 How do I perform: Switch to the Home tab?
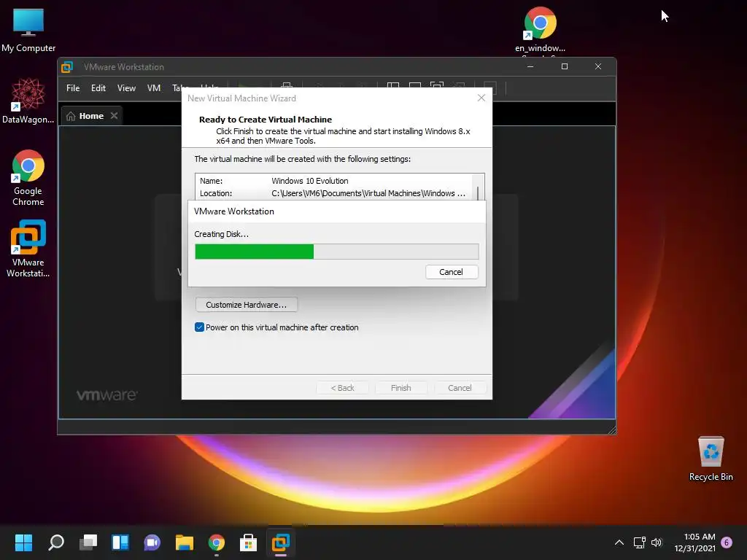pyautogui.click(x=91, y=116)
